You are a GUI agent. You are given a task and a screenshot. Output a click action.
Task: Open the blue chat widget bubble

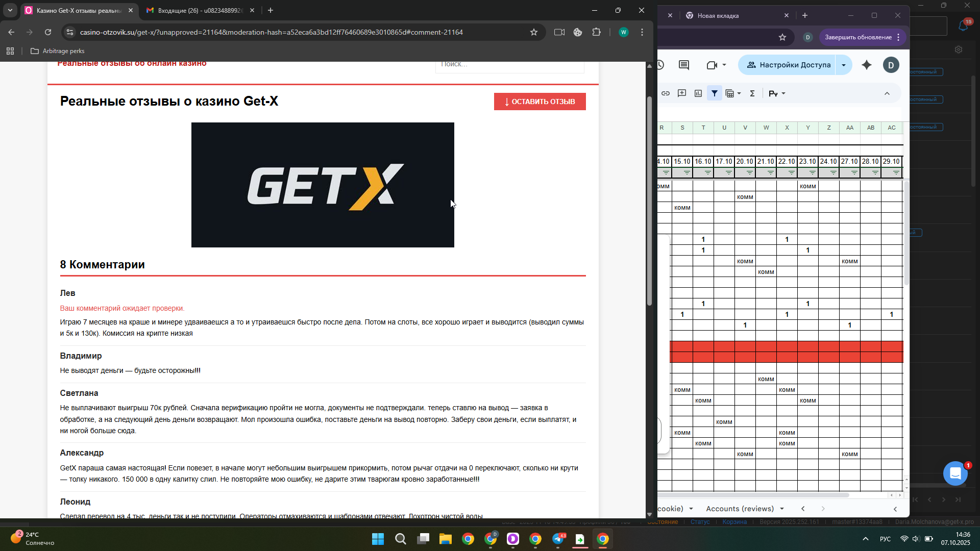(x=955, y=473)
